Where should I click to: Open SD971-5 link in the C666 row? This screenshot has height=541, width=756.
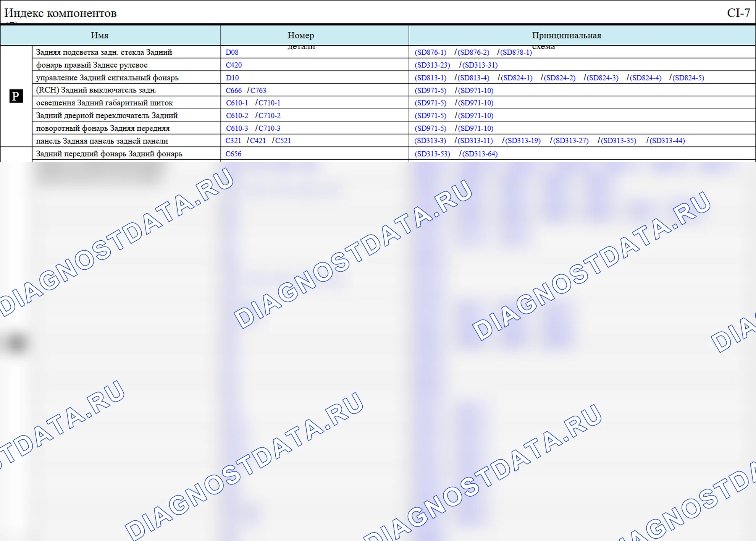(430, 91)
